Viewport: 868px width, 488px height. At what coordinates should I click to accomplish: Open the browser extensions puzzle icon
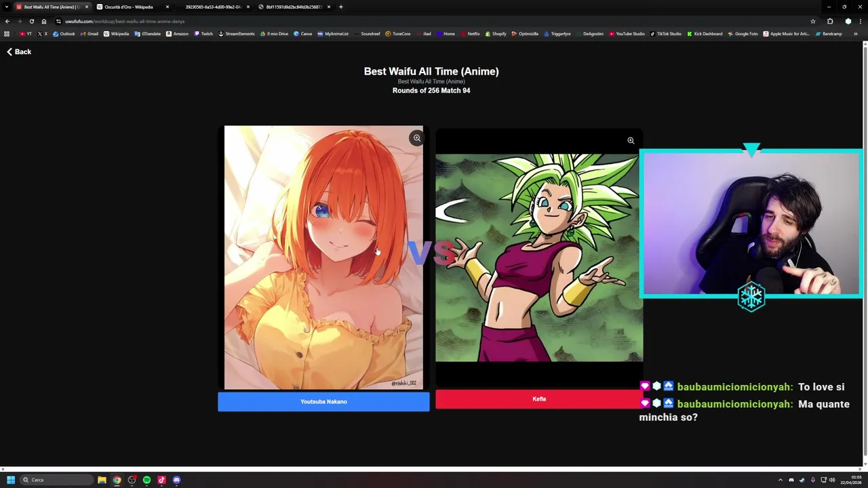[x=830, y=21]
